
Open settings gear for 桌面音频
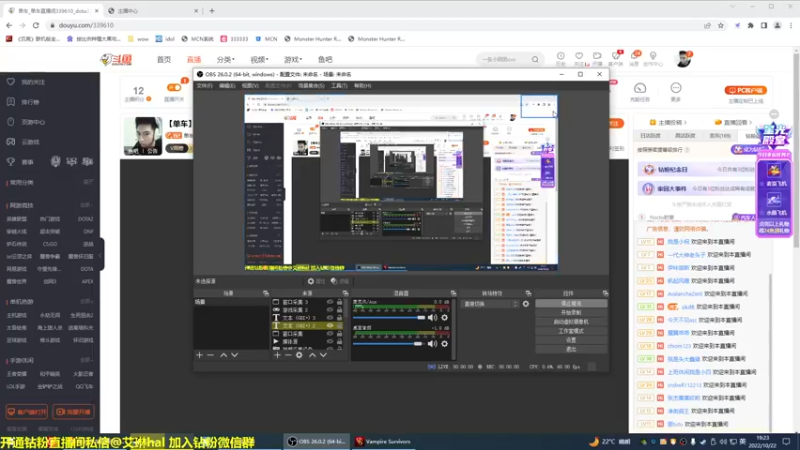(444, 344)
